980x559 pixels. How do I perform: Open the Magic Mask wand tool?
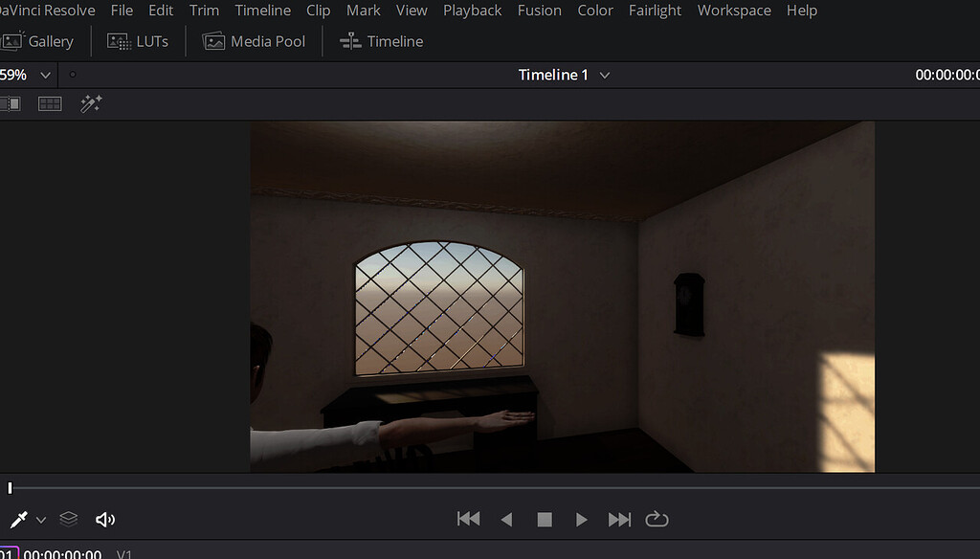click(x=92, y=103)
